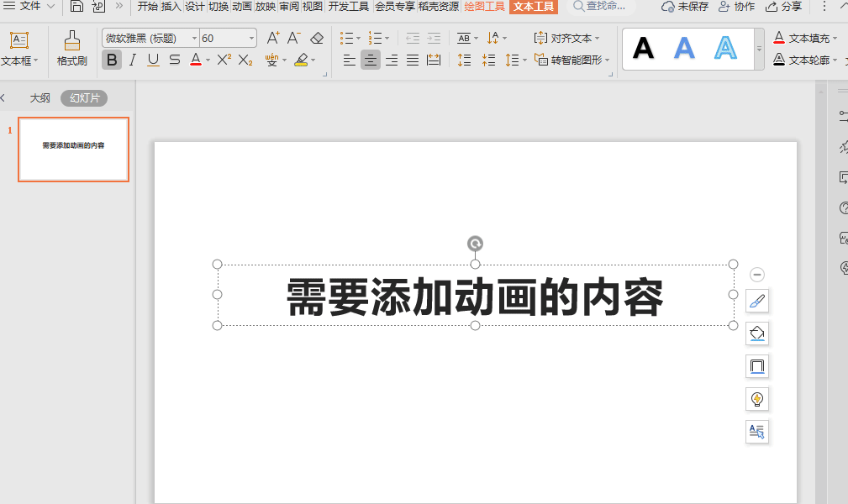Click the floating brush style icon
This screenshot has height=504, width=848.
coord(757,302)
